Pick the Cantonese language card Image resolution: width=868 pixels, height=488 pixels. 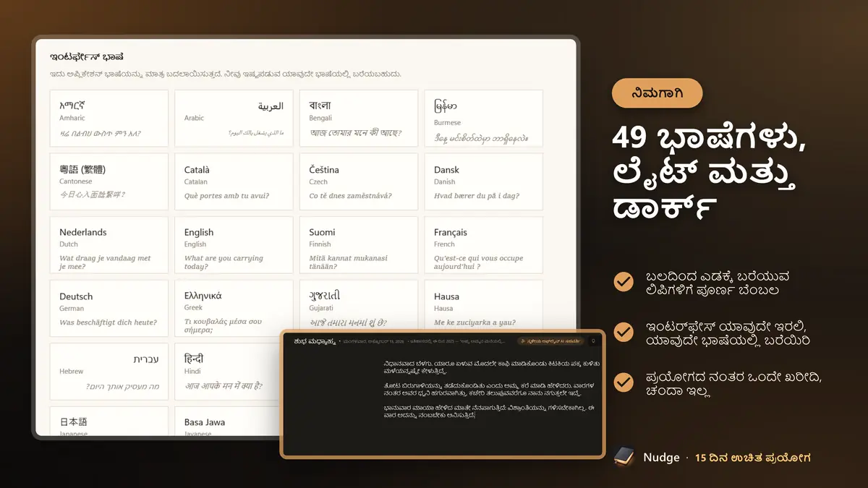click(109, 181)
